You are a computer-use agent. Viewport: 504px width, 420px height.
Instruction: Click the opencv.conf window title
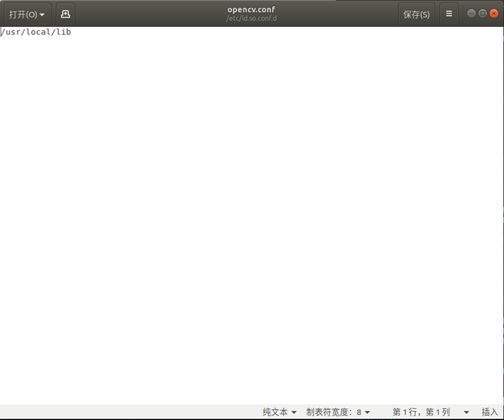[251, 9]
